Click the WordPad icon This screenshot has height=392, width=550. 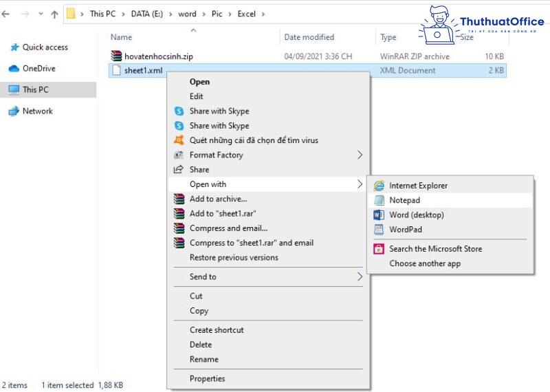[379, 229]
